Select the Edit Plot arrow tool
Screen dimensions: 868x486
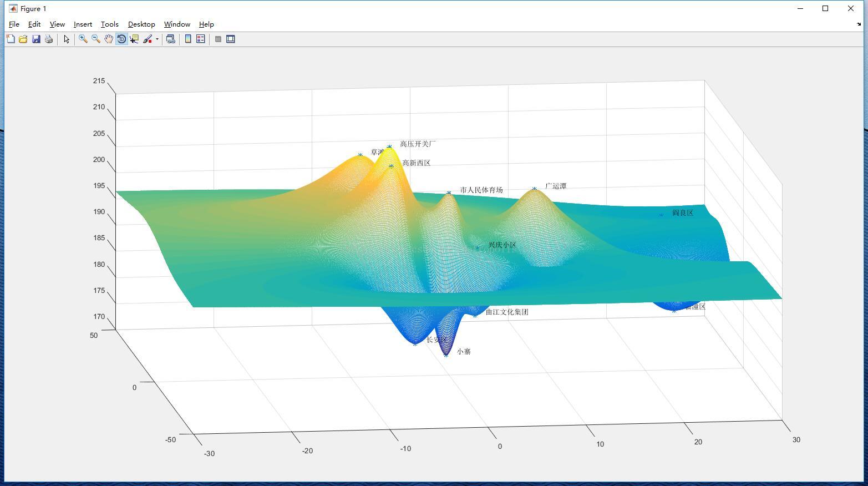pos(67,39)
